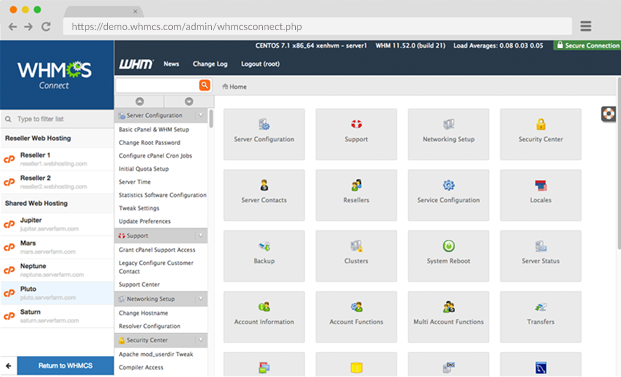This screenshot has height=377, width=621.
Task: Open Change Hostname link
Action: point(143,313)
